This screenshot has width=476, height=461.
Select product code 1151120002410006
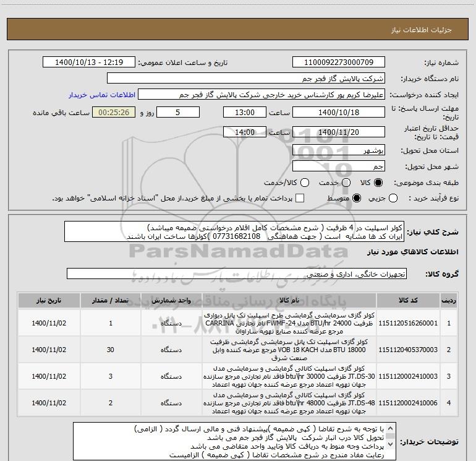point(408,403)
